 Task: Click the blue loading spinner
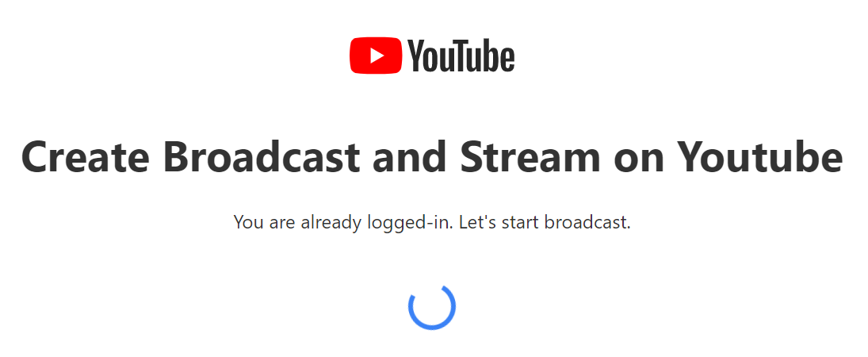coord(432,306)
